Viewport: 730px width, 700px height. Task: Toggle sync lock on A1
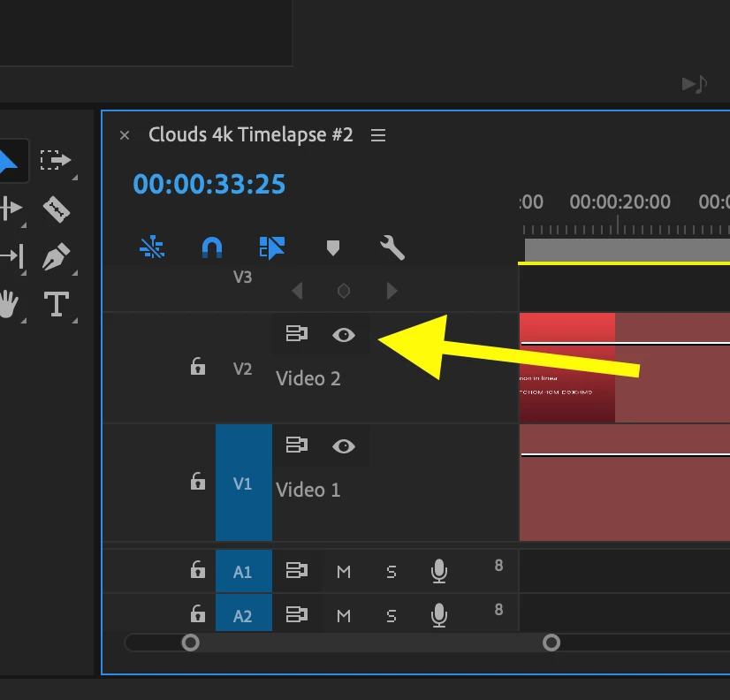[297, 571]
